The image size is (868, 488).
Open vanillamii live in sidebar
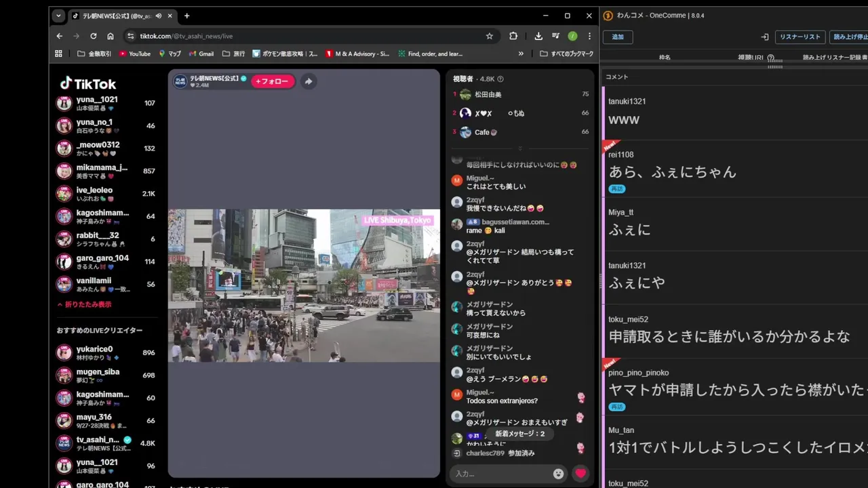106,284
